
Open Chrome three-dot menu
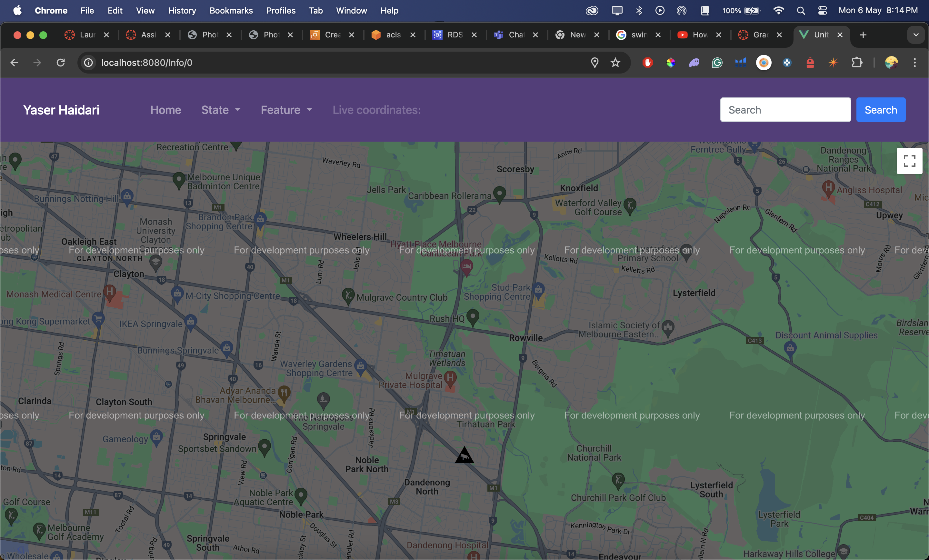915,63
